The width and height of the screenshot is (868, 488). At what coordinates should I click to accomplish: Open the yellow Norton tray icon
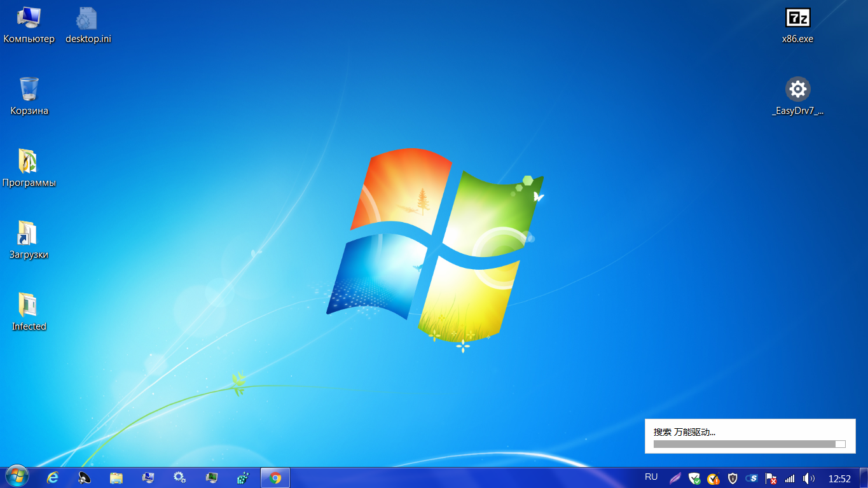pos(713,478)
